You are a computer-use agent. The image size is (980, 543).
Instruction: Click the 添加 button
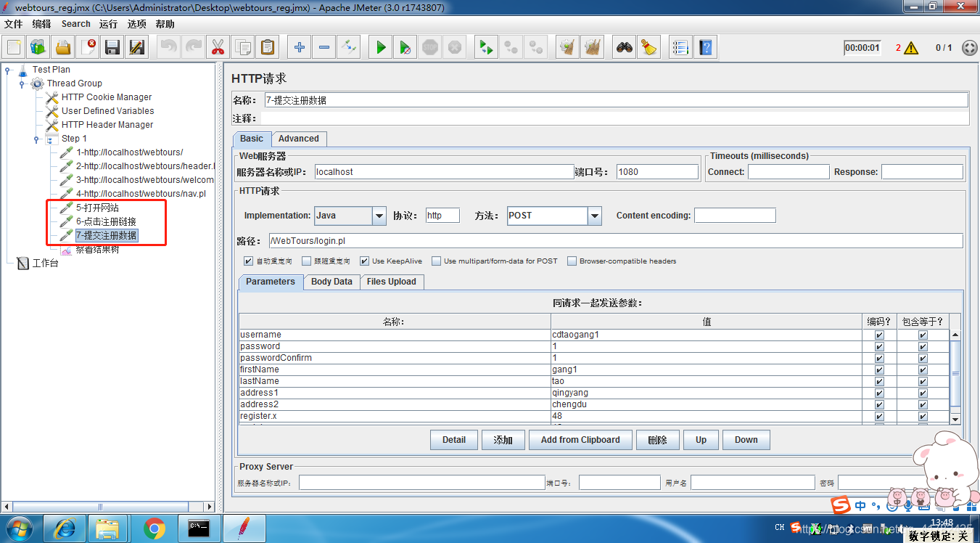pyautogui.click(x=503, y=440)
